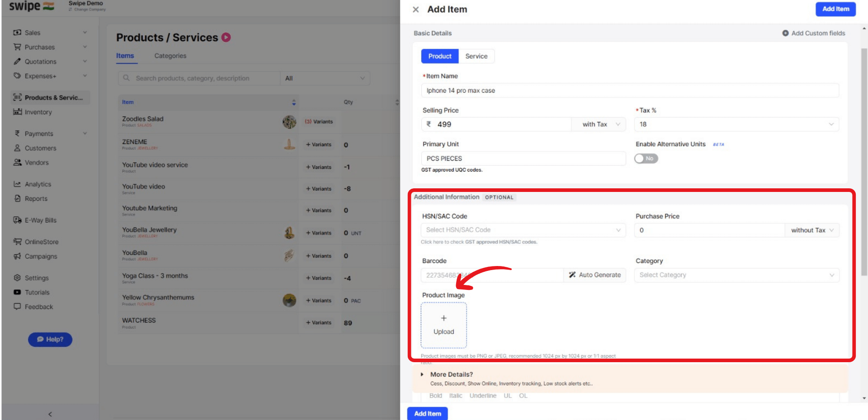Switch to the Categories tab
This screenshot has width=868, height=420.
click(170, 56)
